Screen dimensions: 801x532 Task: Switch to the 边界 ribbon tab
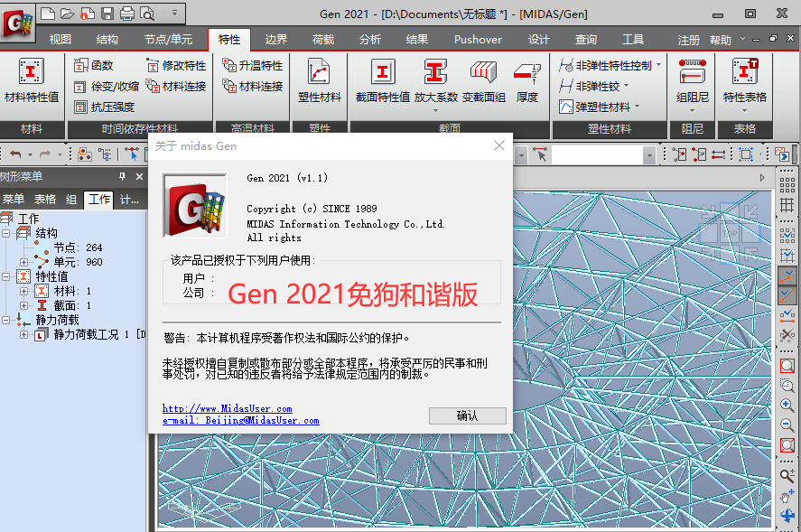tap(275, 40)
